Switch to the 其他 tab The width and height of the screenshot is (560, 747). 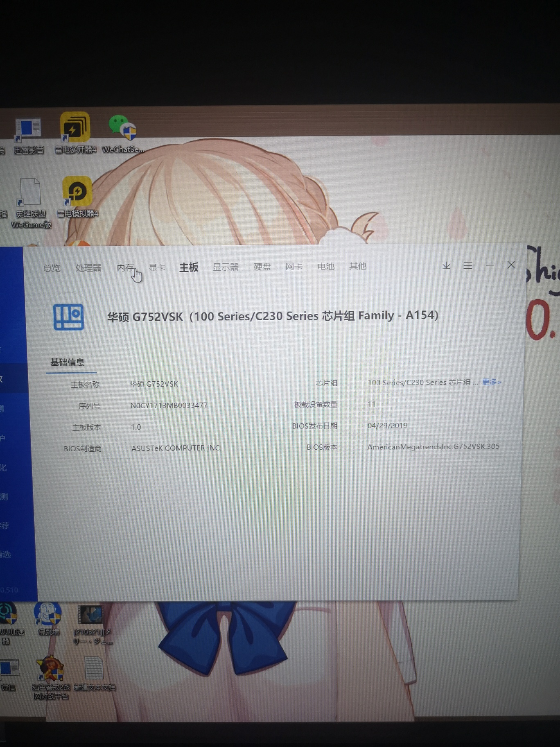click(x=358, y=266)
